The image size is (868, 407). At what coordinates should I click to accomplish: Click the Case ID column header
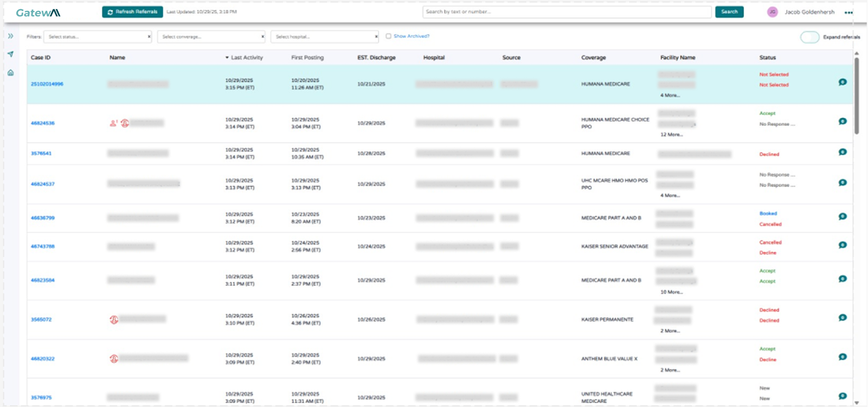click(x=41, y=58)
